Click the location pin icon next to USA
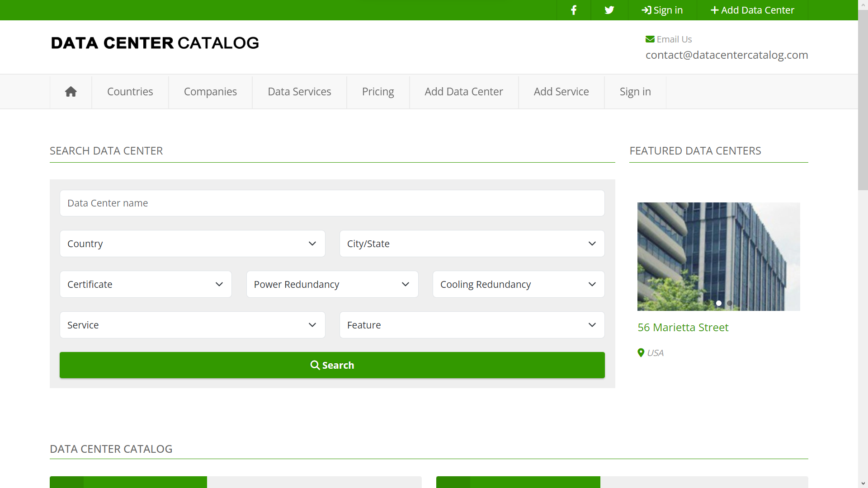This screenshot has height=488, width=868. (641, 353)
